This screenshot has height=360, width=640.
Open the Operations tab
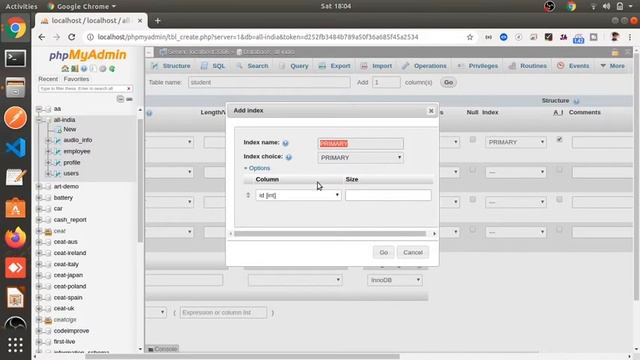tap(424, 66)
